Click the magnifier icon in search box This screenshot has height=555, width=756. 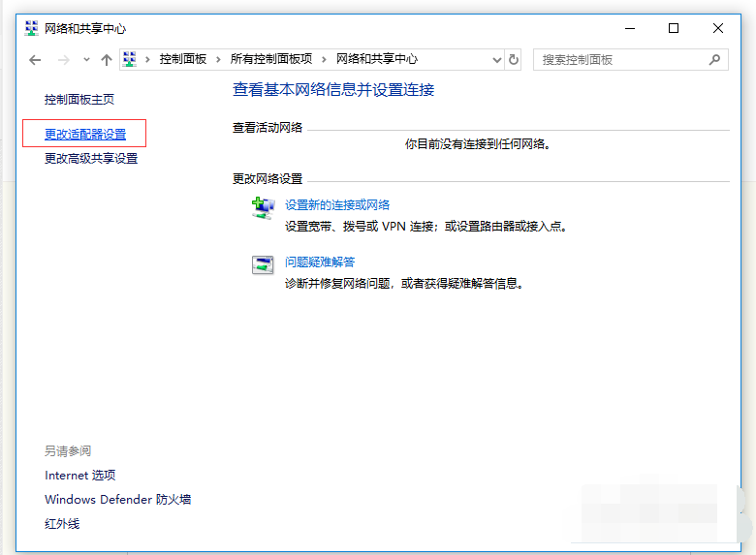pyautogui.click(x=715, y=60)
